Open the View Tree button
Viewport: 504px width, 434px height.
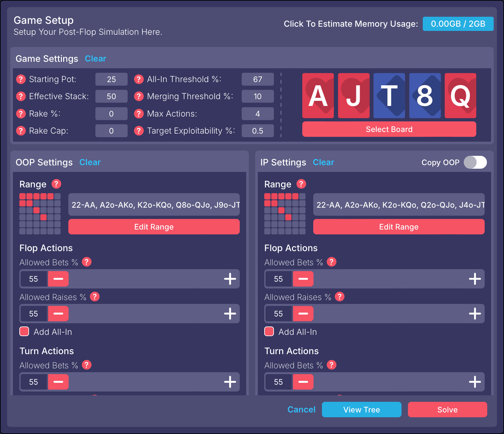coord(362,410)
